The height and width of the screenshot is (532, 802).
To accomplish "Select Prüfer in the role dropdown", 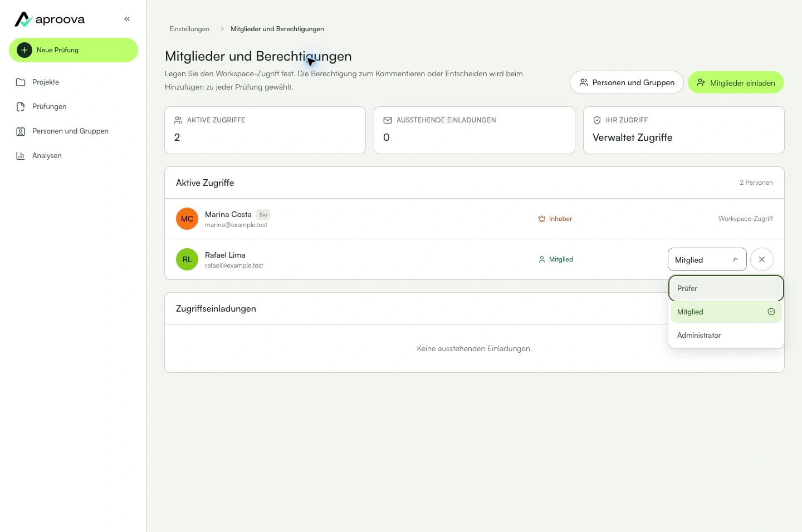I will [726, 288].
